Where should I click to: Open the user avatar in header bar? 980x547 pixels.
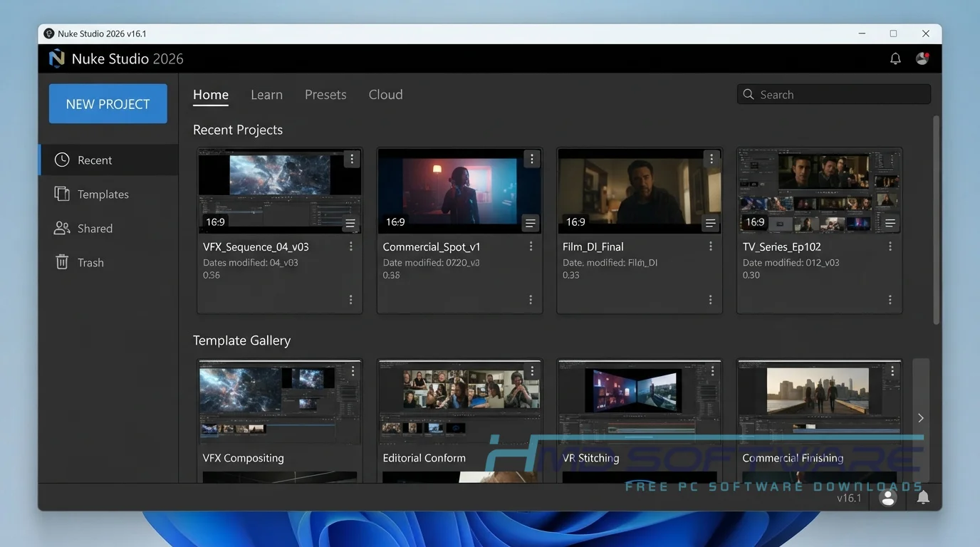pyautogui.click(x=922, y=58)
